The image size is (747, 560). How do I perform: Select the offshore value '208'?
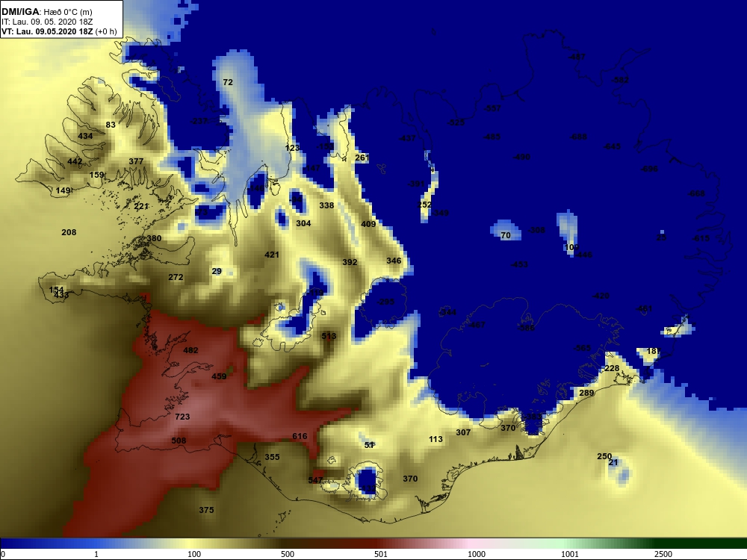point(69,232)
